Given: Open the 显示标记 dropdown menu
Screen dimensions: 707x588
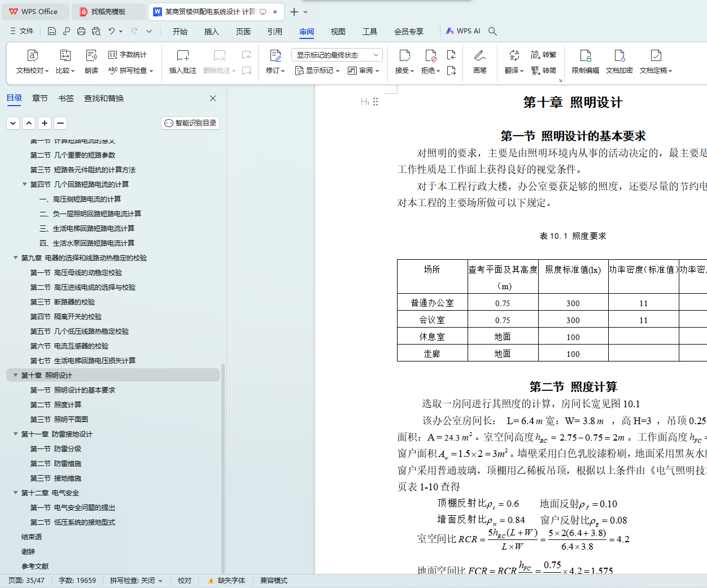Looking at the screenshot, I should click(317, 71).
